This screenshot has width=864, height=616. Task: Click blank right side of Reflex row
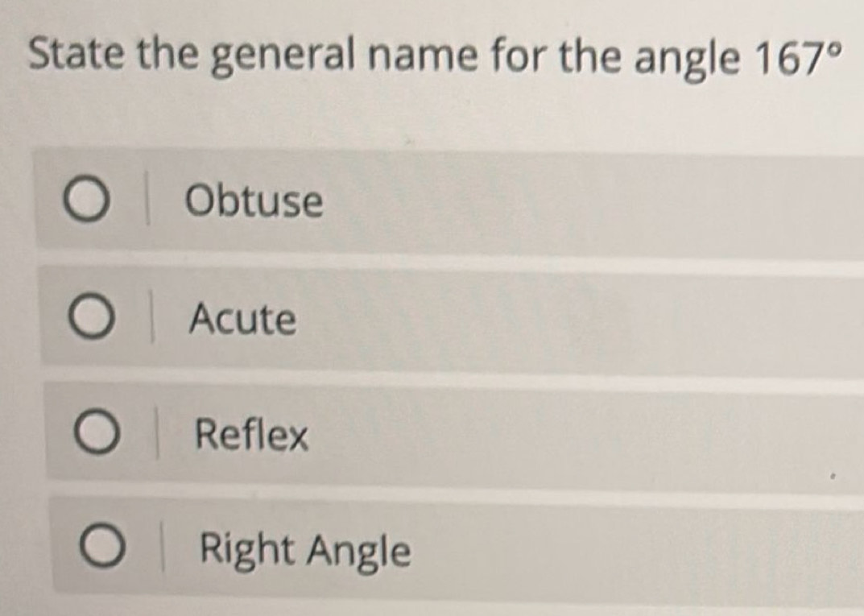604,439
